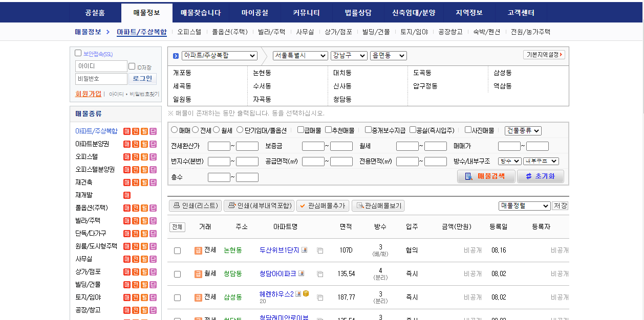Click the 매물검색 search button
Viewport: 644px width, 320px height.
coord(486,176)
